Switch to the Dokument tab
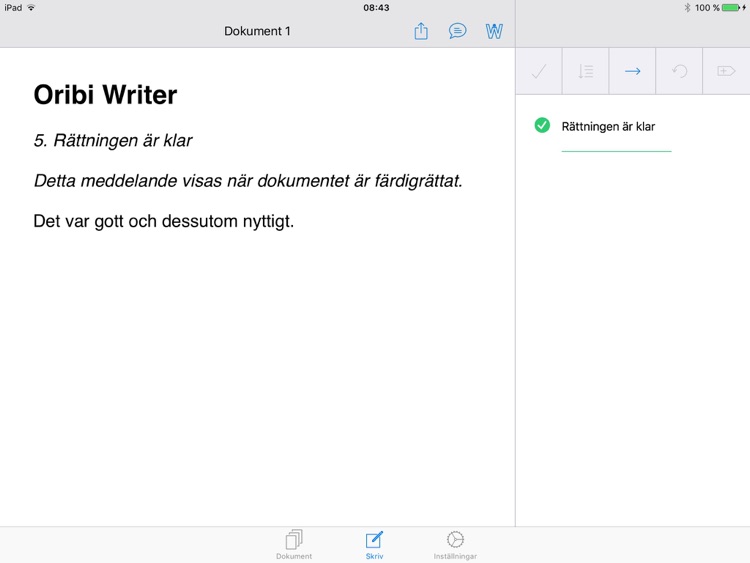This screenshot has width=750, height=563. [x=294, y=545]
